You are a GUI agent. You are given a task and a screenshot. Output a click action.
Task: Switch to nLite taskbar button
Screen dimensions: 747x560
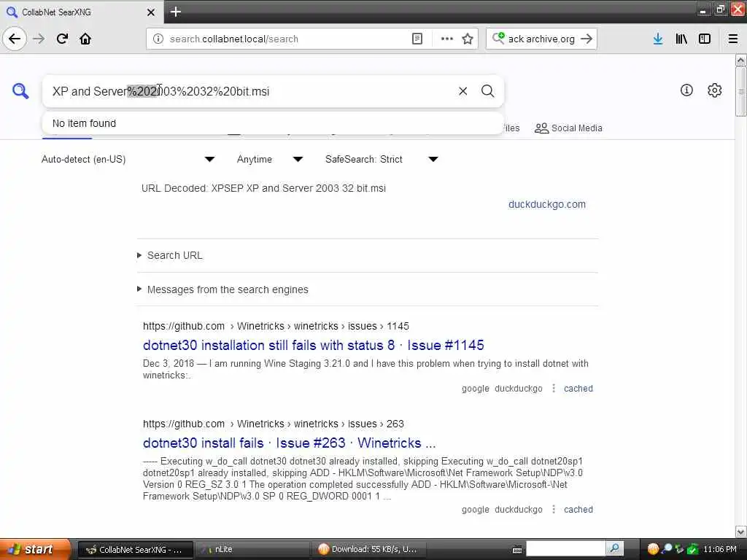coord(252,550)
